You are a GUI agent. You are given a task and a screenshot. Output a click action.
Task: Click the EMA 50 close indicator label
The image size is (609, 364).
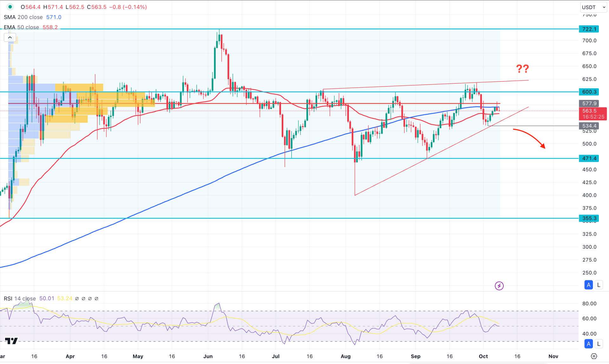(x=21, y=27)
